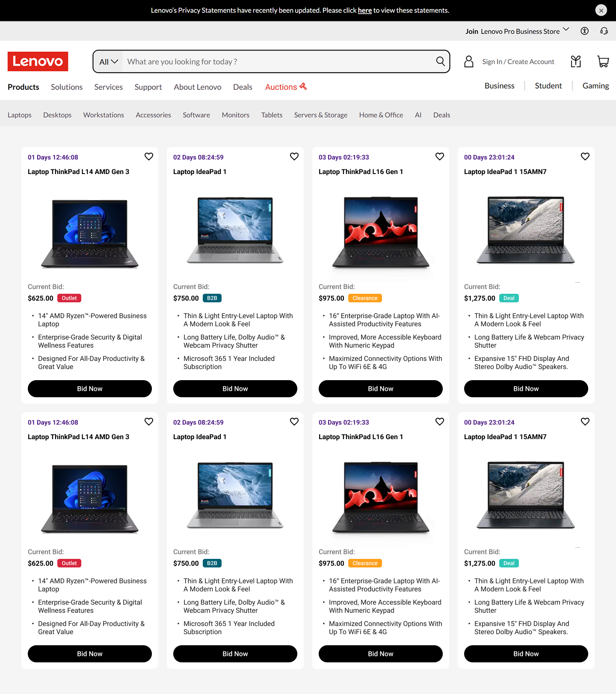Open top-row 'Laptop ThinkPad L16 Gen 1' title
Screen dimensions: 616x694
pos(361,171)
